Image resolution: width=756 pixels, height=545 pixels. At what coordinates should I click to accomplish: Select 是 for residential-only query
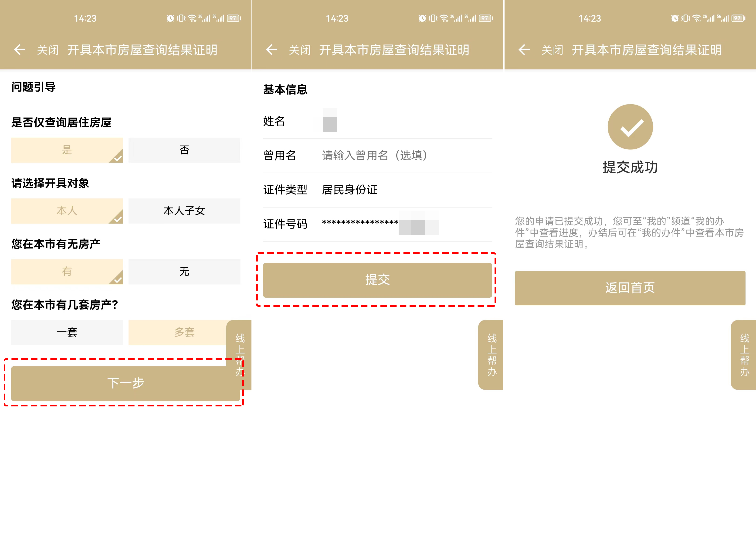pyautogui.click(x=67, y=150)
